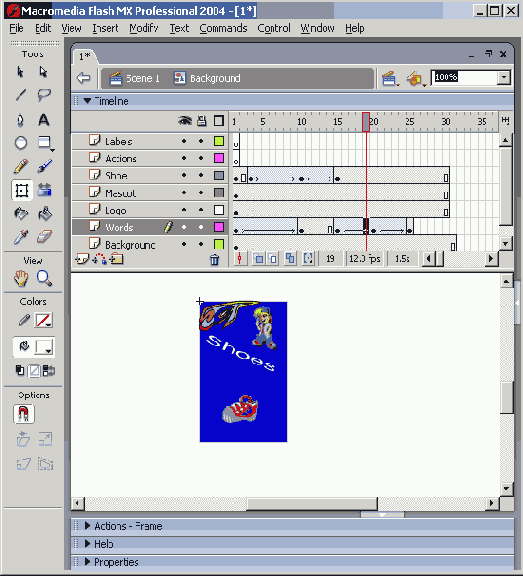Open the Commands menu

[223, 28]
